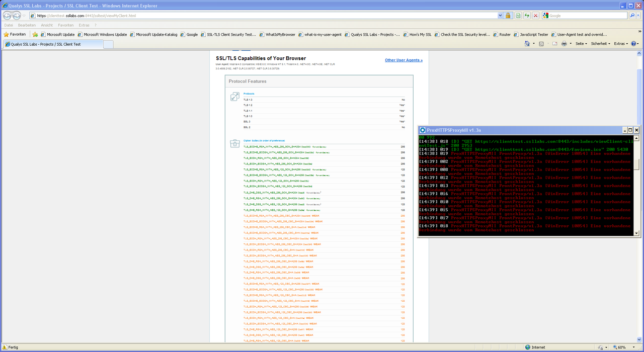The height and width of the screenshot is (352, 644).
Task: Open the Extras menu in menu bar
Action: (84, 25)
